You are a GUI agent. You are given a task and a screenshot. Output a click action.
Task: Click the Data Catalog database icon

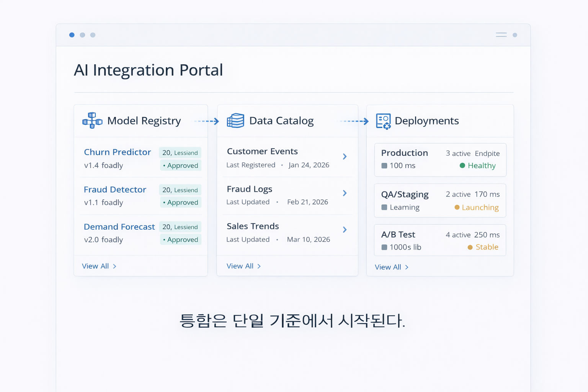[x=235, y=121]
